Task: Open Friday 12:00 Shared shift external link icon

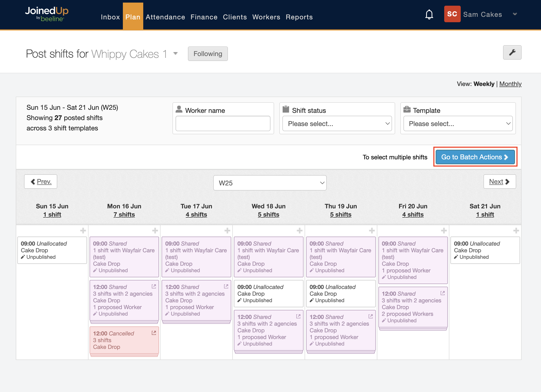Action: point(443,293)
